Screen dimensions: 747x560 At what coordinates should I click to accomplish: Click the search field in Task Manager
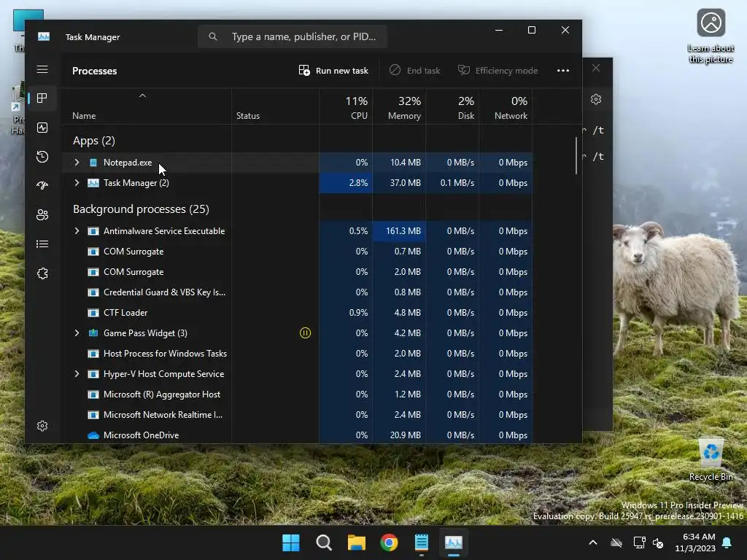pos(292,36)
